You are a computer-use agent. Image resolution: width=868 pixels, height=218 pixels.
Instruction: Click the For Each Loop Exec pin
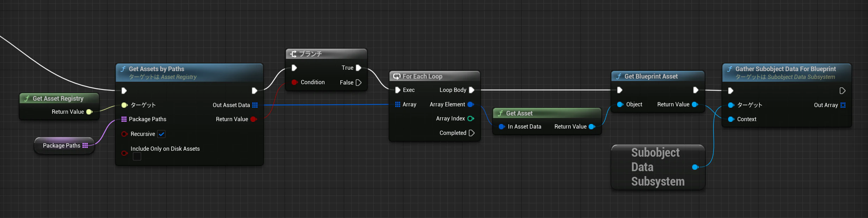tap(398, 90)
